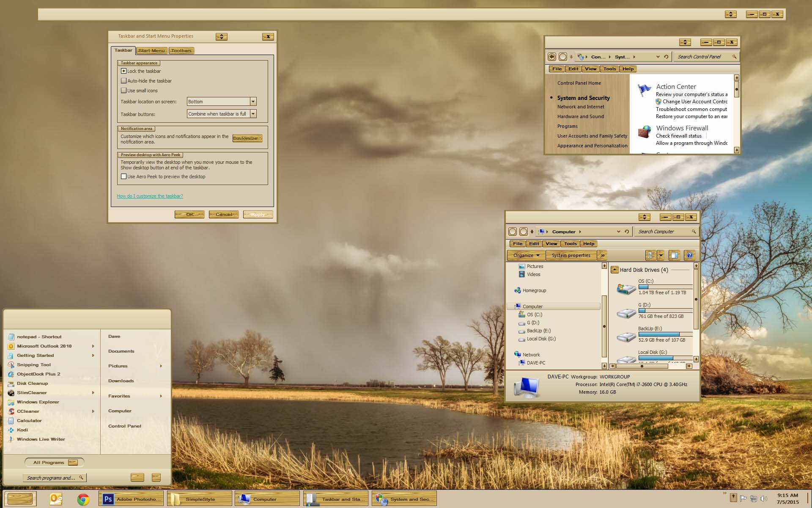Click the Kodi icon in Start menu
Screen dimensions: 812x508
click(x=11, y=430)
